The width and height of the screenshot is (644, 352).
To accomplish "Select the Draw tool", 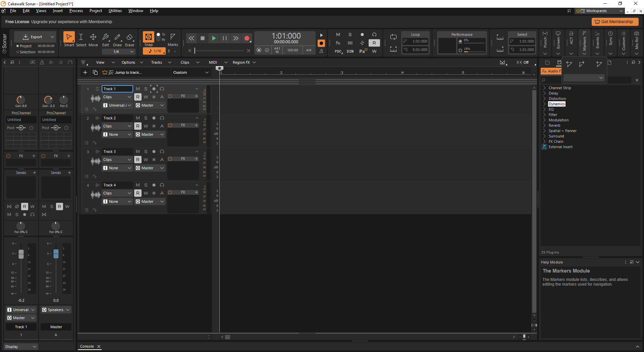I will click(117, 39).
